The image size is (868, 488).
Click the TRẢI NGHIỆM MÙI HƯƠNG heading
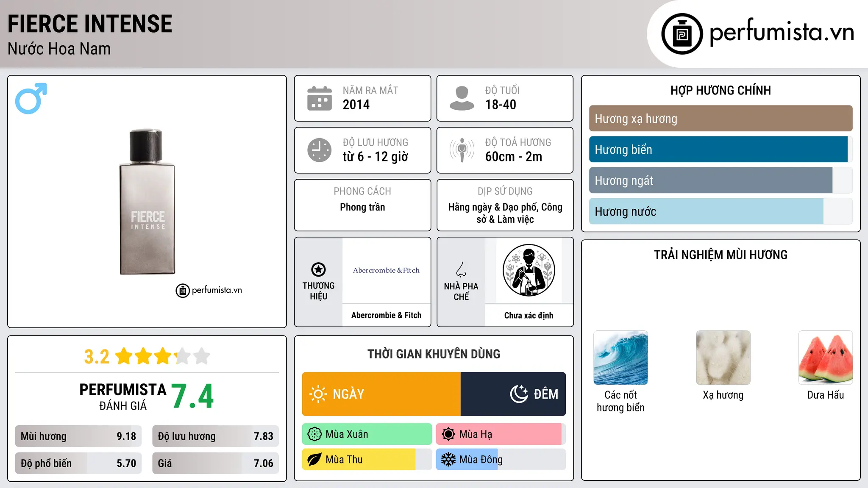721,255
